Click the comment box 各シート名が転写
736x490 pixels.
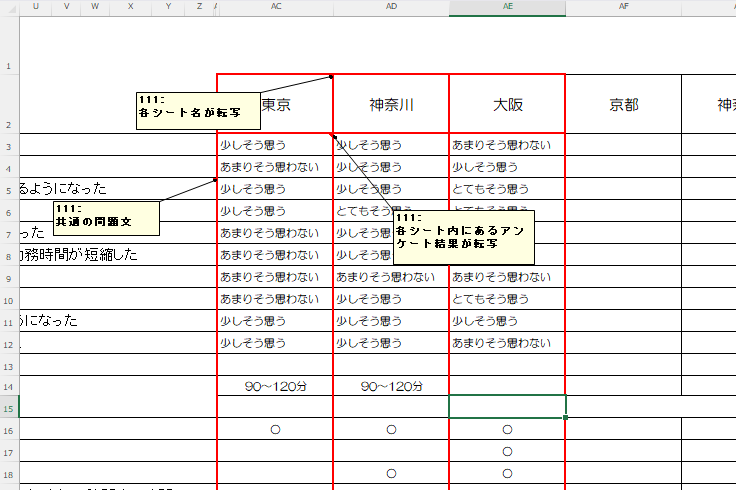coord(198,111)
